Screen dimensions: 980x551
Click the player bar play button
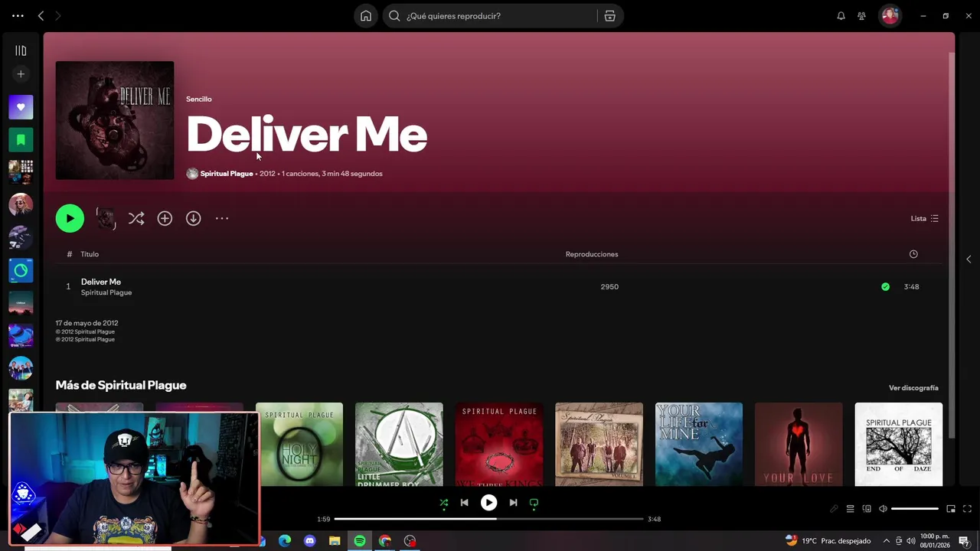pyautogui.click(x=488, y=503)
